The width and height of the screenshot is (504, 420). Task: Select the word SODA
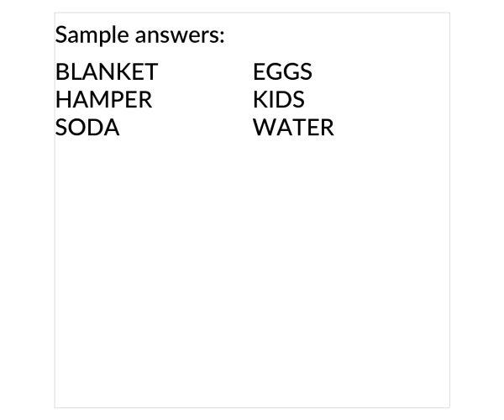pos(87,127)
